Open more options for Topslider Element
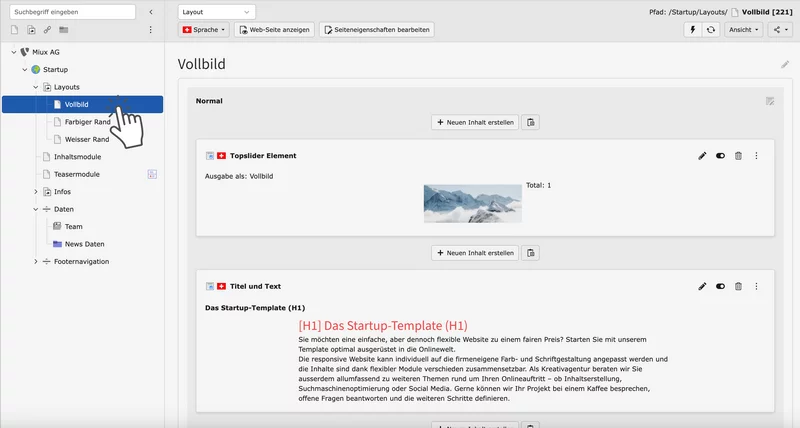 (x=756, y=156)
